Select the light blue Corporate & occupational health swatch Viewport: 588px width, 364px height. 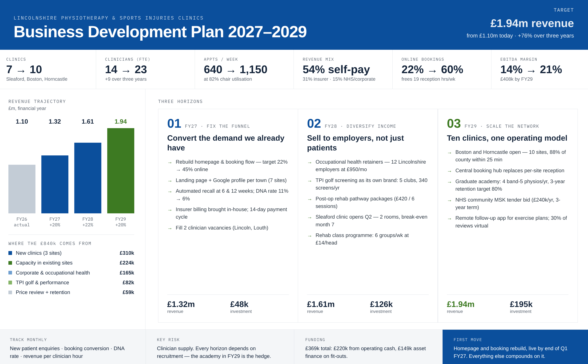pyautogui.click(x=10, y=273)
